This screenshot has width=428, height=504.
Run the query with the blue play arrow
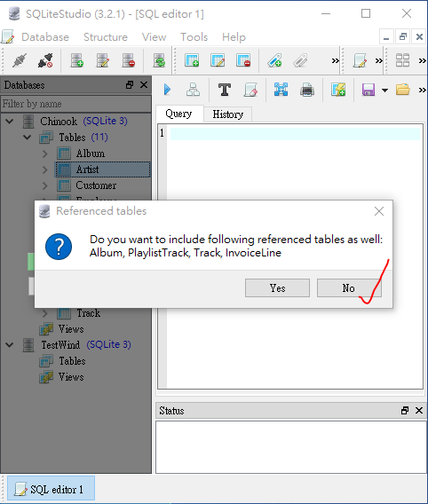(167, 90)
